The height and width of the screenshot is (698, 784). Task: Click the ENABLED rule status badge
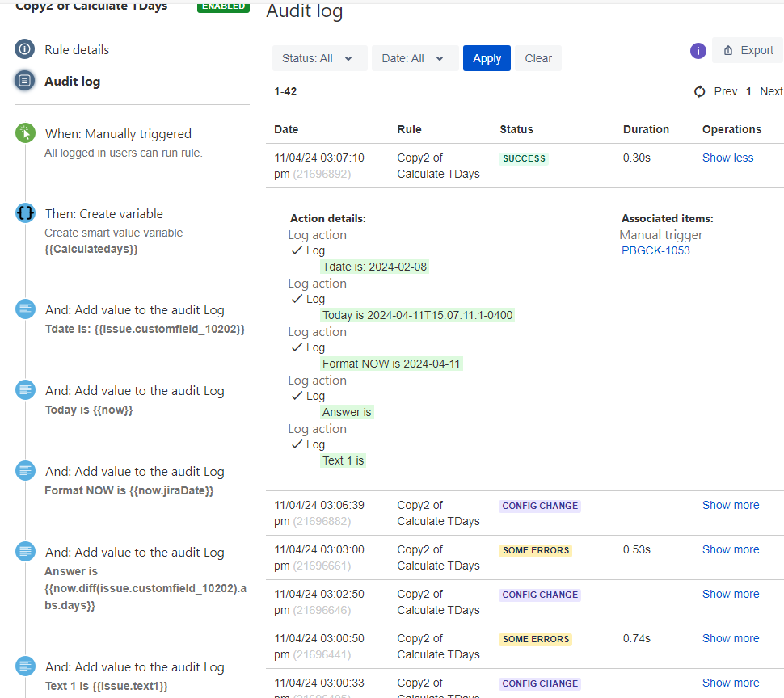(223, 6)
